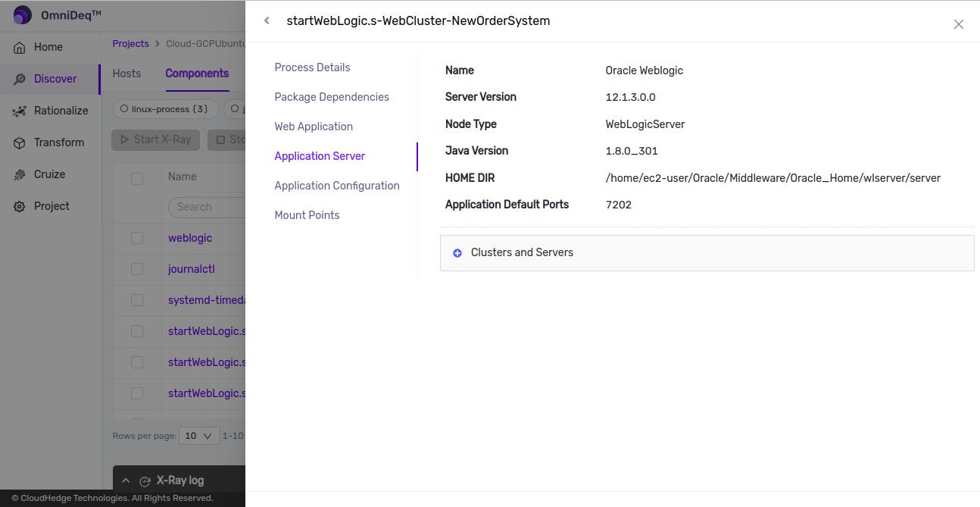Image resolution: width=980 pixels, height=507 pixels.
Task: Open Process Details section
Action: click(312, 67)
